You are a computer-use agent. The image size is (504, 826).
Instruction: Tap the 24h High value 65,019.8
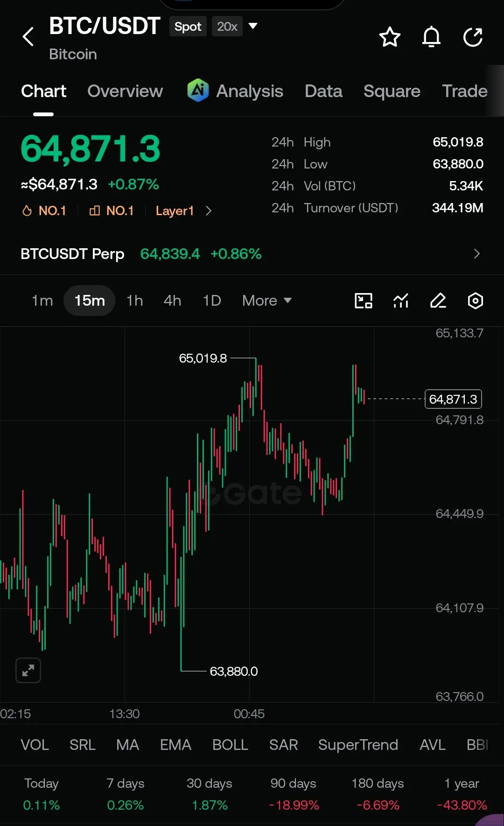(x=458, y=142)
